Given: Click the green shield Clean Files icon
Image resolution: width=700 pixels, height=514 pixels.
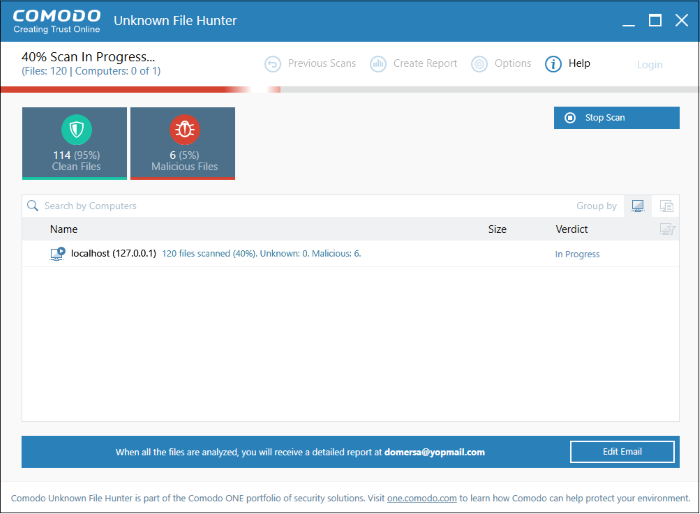Looking at the screenshot, I should pyautogui.click(x=76, y=130).
